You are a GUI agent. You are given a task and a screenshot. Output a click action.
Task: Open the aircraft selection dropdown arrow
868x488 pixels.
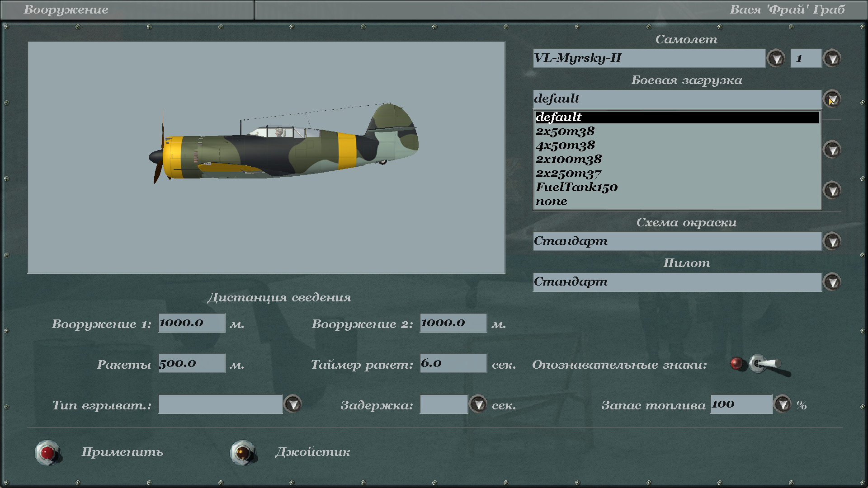tap(776, 58)
